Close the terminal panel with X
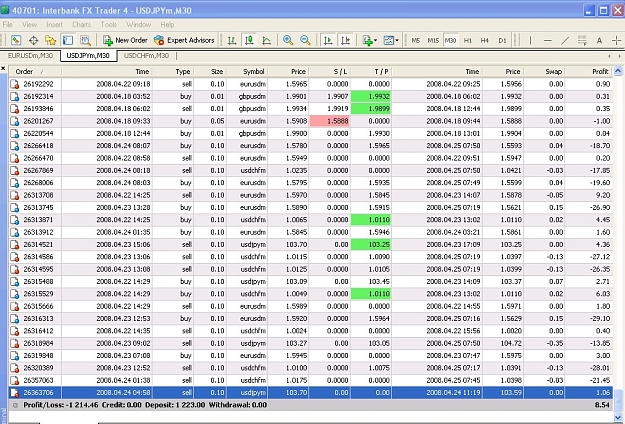This screenshot has width=625, height=424. pos(3,69)
